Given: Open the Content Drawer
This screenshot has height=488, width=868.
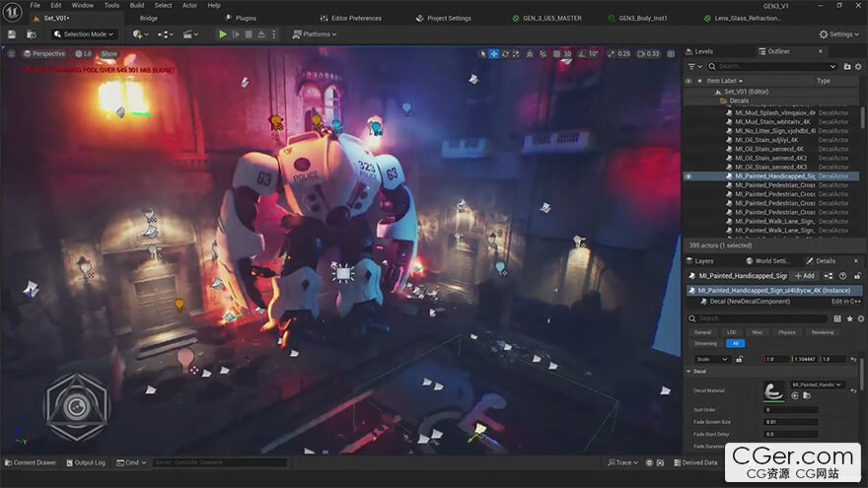Looking at the screenshot, I should click(31, 462).
